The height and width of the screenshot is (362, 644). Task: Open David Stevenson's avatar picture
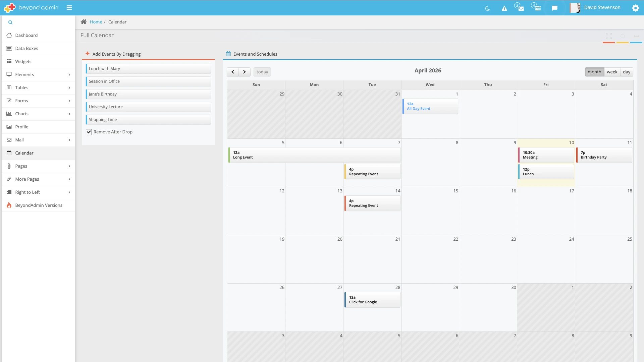(575, 8)
